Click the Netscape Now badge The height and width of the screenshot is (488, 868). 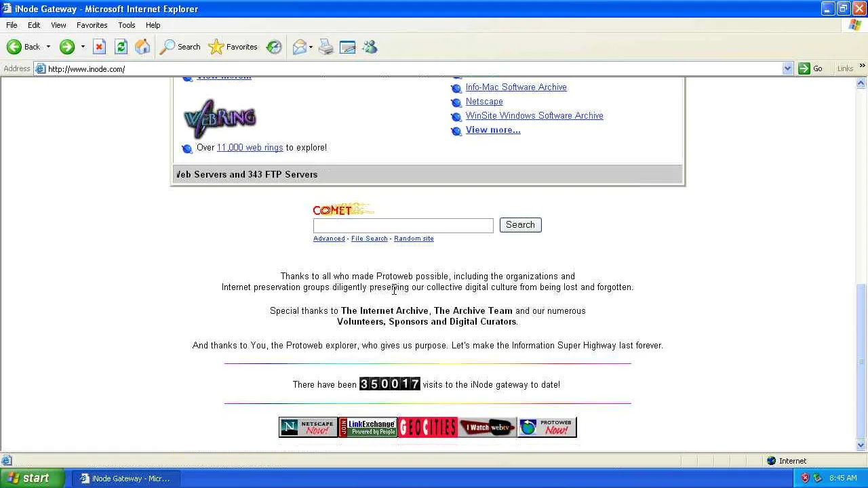(x=309, y=427)
